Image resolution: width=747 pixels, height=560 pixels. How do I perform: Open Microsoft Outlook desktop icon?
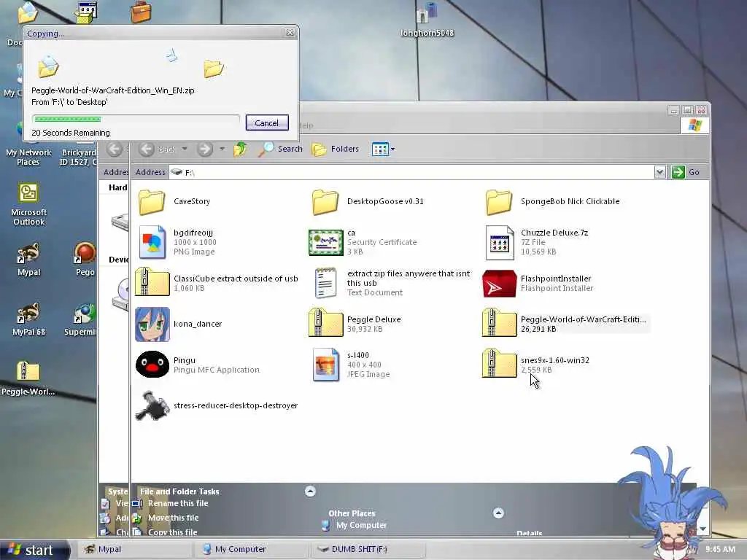tap(28, 205)
